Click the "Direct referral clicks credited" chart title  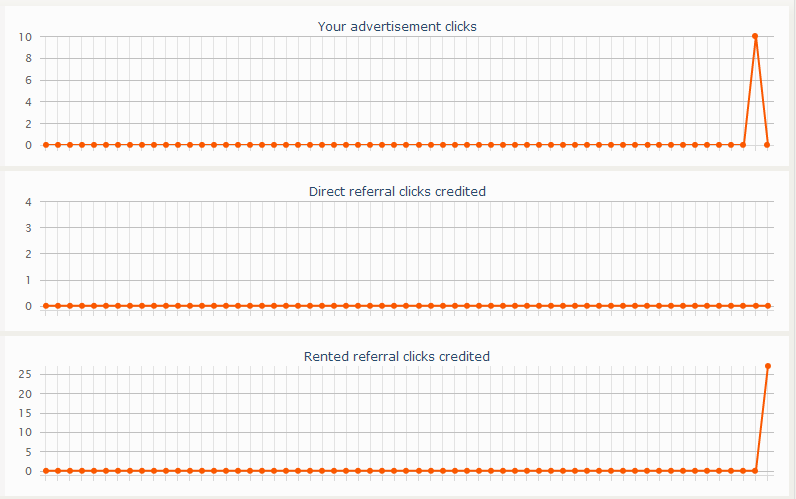tap(397, 191)
